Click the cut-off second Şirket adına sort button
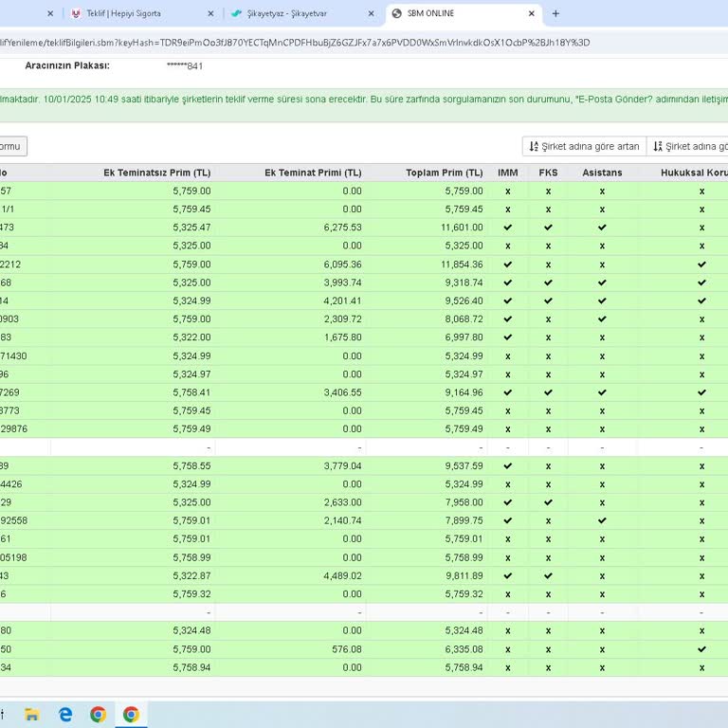 pos(687,146)
